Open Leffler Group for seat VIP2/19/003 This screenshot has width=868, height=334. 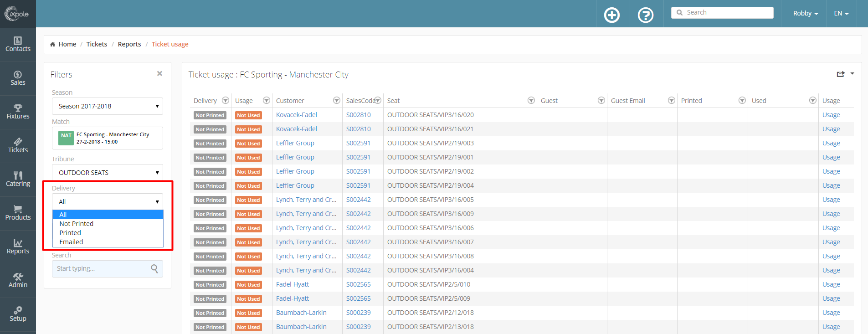tap(295, 143)
